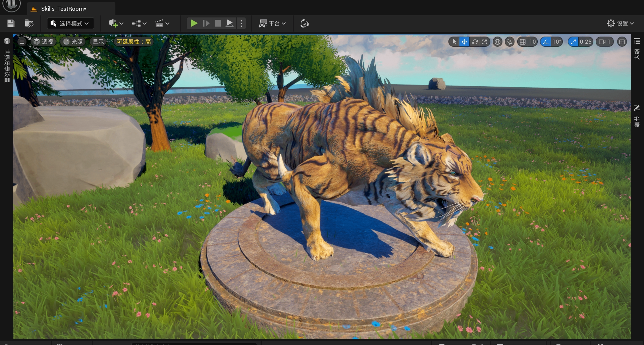Click the skip/advance frame play button

point(206,23)
